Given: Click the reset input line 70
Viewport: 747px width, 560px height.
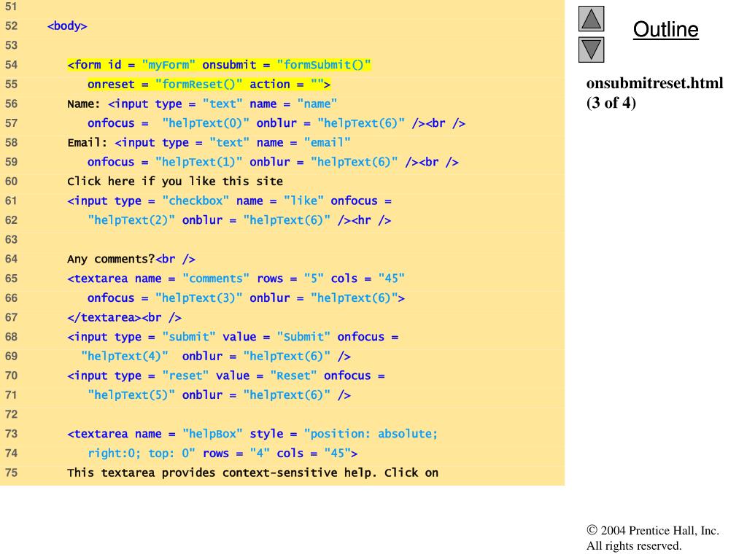Looking at the screenshot, I should click(x=226, y=376).
